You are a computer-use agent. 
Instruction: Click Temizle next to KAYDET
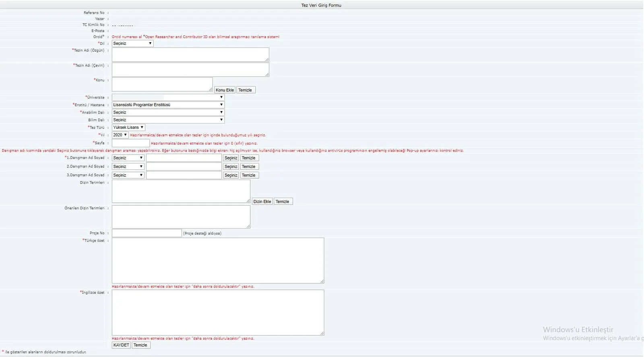[x=140, y=345]
